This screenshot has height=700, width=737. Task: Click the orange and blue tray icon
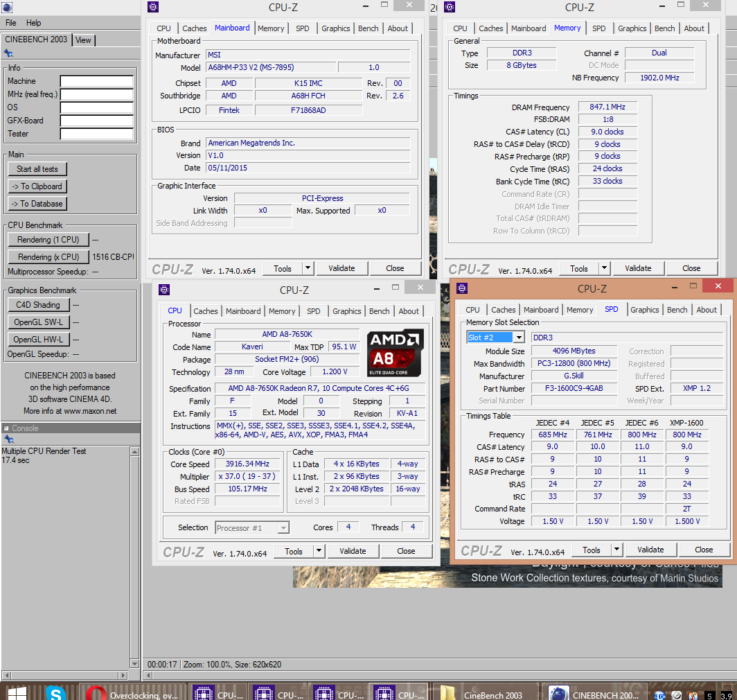[693, 695]
